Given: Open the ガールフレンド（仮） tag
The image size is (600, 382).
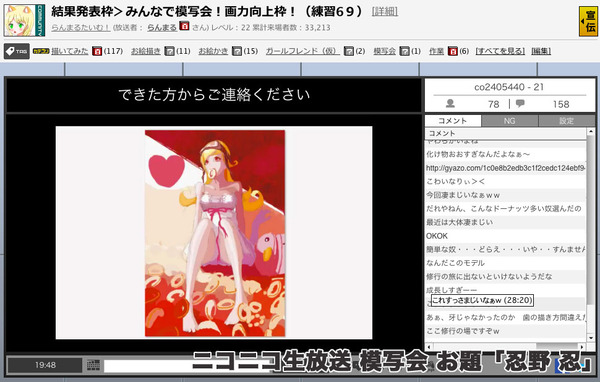Looking at the screenshot, I should 303,51.
